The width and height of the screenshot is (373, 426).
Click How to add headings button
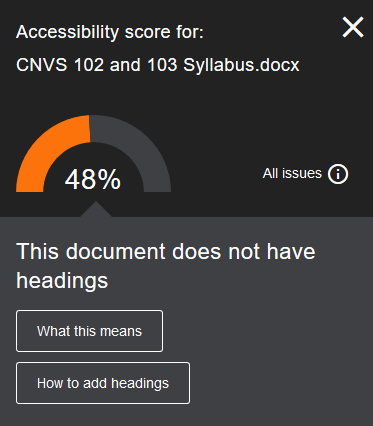103,383
